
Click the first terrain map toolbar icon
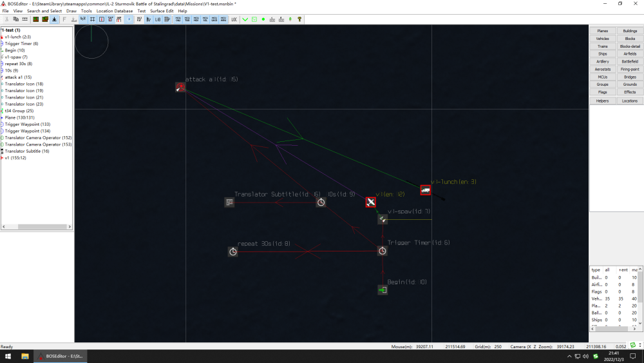coord(35,19)
